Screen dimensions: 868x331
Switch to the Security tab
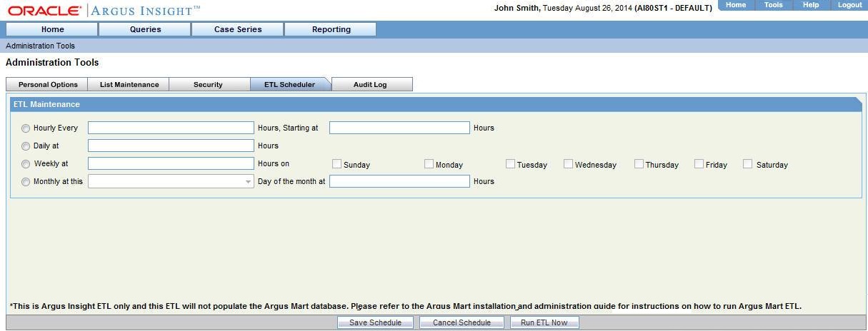pyautogui.click(x=209, y=84)
